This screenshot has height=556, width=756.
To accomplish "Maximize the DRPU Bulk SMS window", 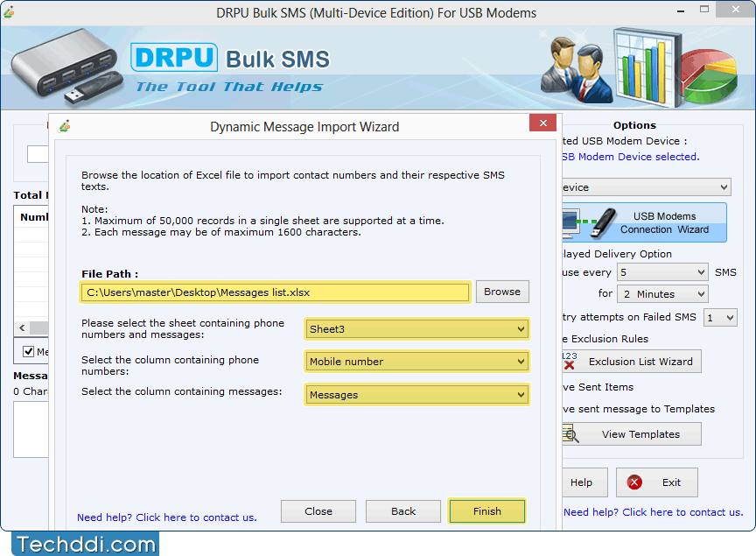I will pos(704,10).
